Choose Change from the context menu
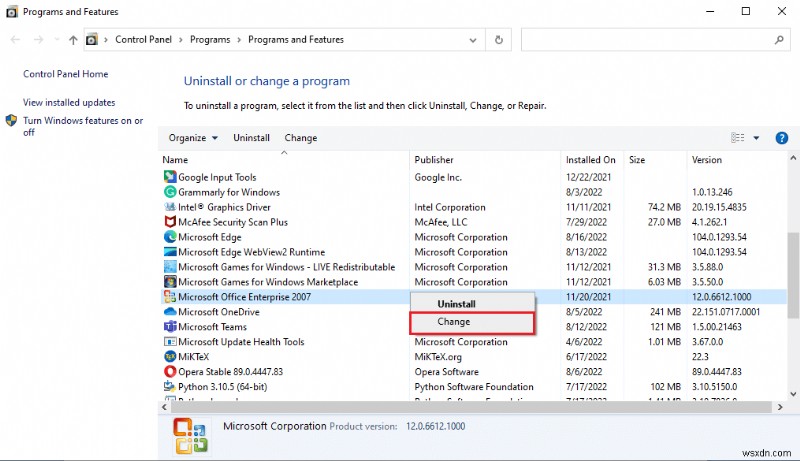The height and width of the screenshot is (461, 800). tap(453, 322)
